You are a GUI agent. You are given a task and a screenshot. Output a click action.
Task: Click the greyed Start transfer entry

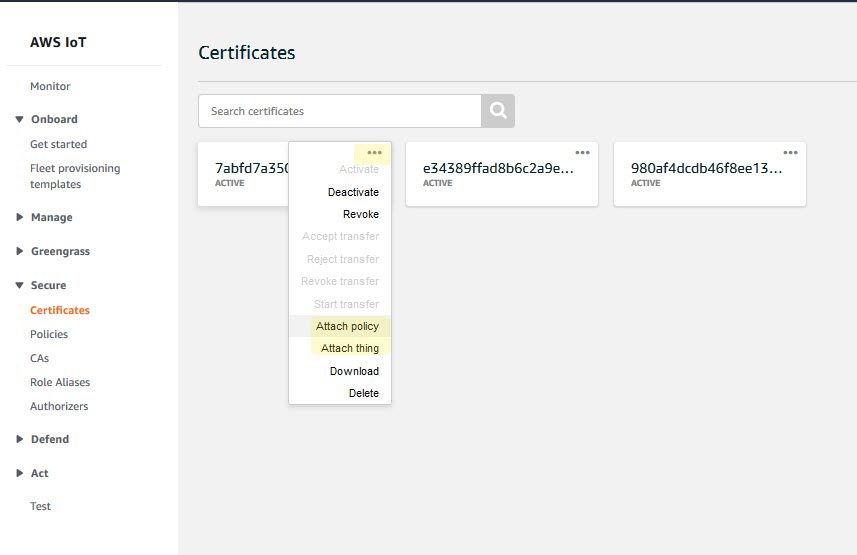(x=346, y=304)
